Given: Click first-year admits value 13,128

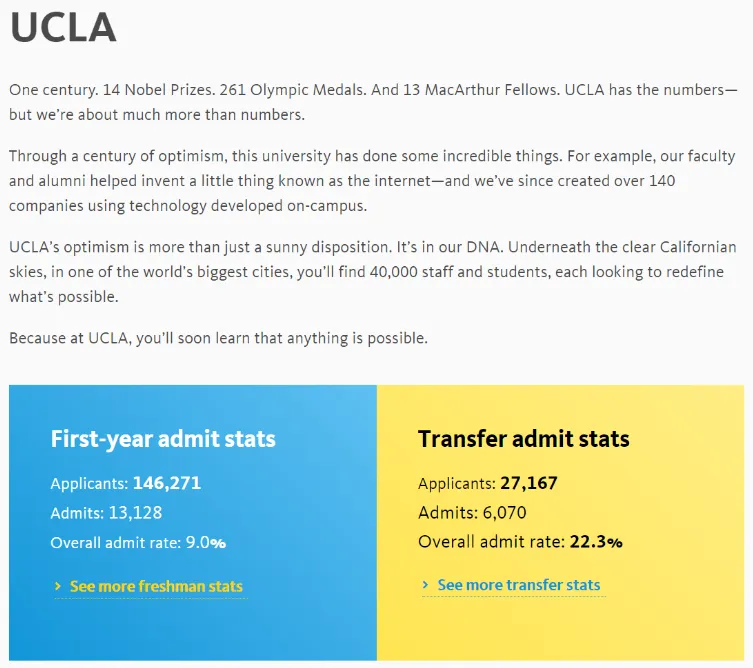Looking at the screenshot, I should point(135,513).
